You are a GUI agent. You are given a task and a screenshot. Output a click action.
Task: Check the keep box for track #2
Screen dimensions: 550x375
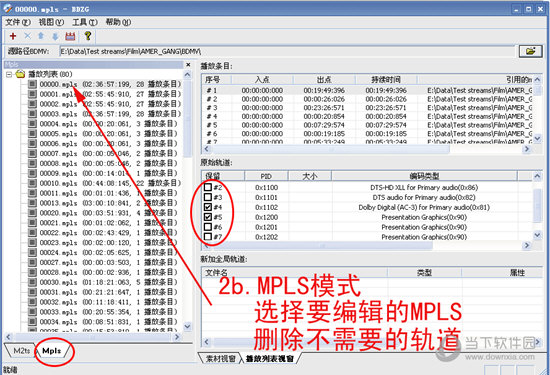[x=208, y=187]
